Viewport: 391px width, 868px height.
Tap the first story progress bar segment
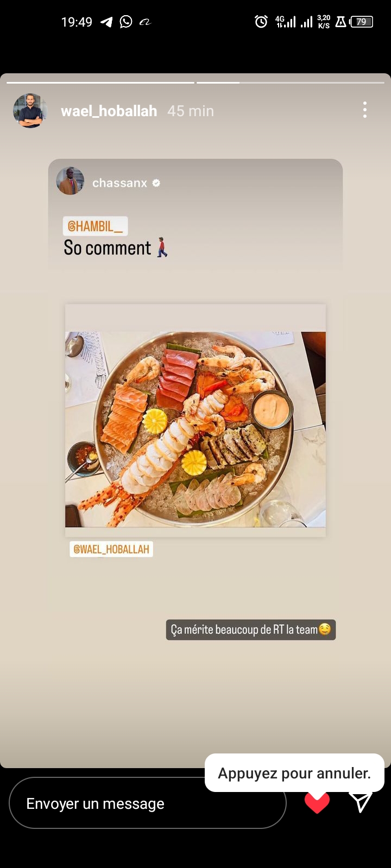[x=100, y=83]
